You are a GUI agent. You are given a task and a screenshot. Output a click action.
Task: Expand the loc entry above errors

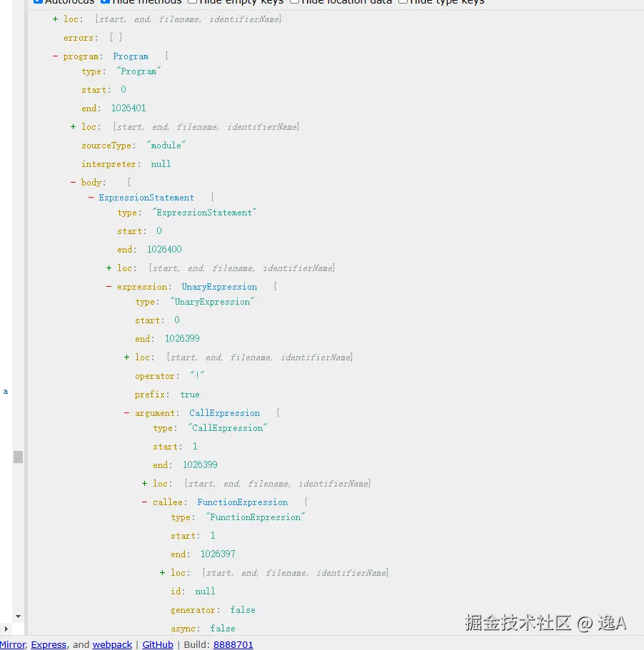point(55,19)
